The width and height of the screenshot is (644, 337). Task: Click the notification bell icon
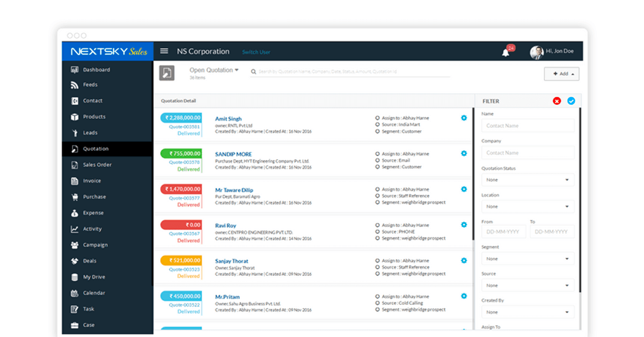(505, 52)
